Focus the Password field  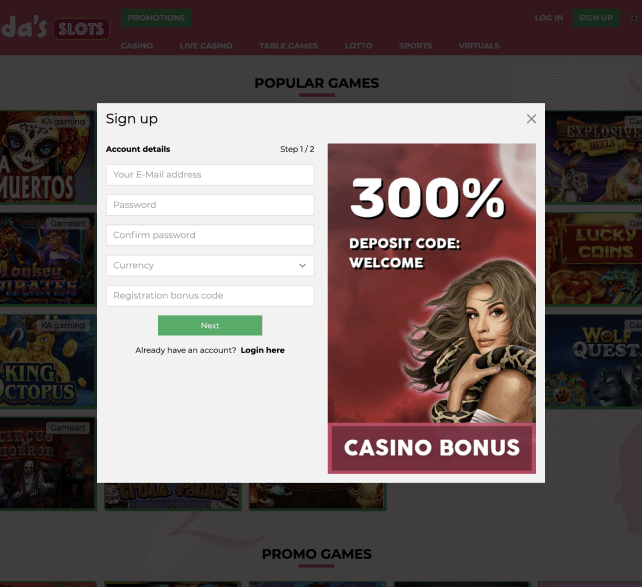pos(210,205)
